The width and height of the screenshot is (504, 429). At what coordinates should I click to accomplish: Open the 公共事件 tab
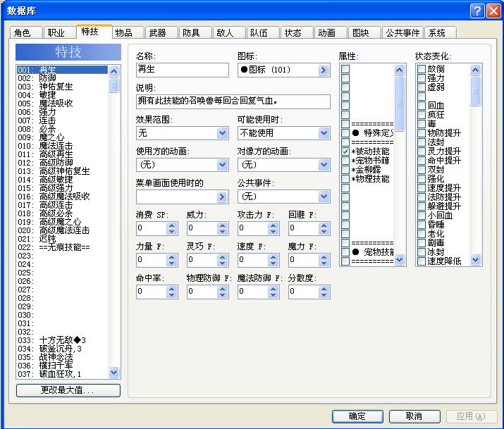click(x=402, y=32)
